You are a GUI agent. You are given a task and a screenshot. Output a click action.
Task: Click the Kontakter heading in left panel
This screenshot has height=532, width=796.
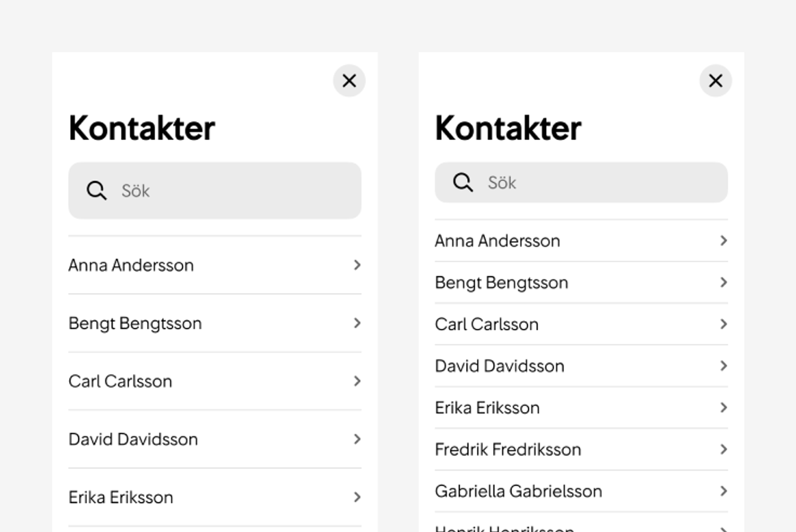pos(142,128)
